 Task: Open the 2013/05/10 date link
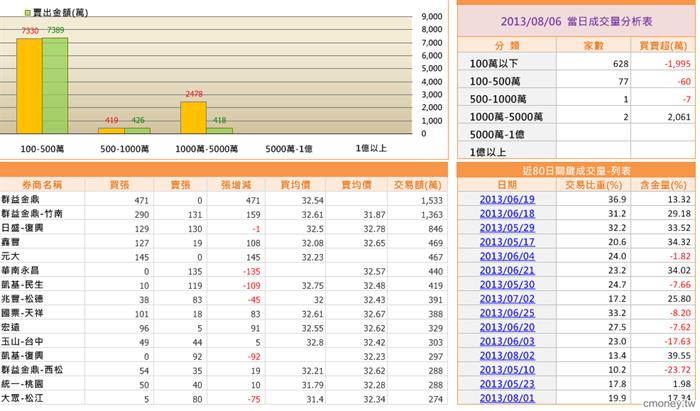click(507, 370)
